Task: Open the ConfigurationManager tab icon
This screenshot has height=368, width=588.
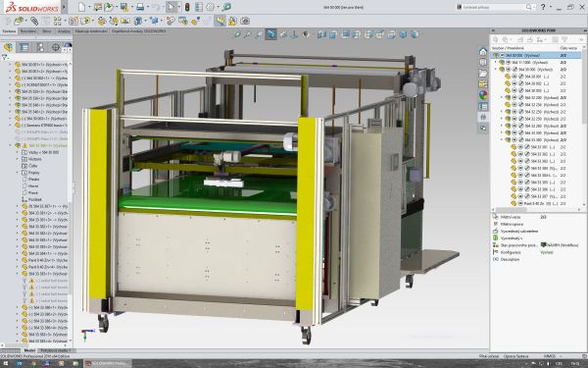Action: [40, 47]
